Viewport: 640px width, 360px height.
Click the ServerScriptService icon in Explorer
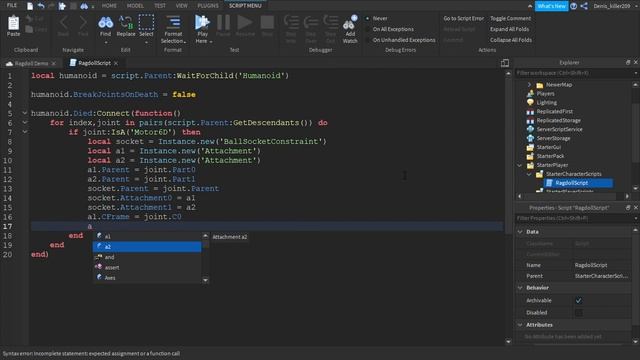point(530,129)
